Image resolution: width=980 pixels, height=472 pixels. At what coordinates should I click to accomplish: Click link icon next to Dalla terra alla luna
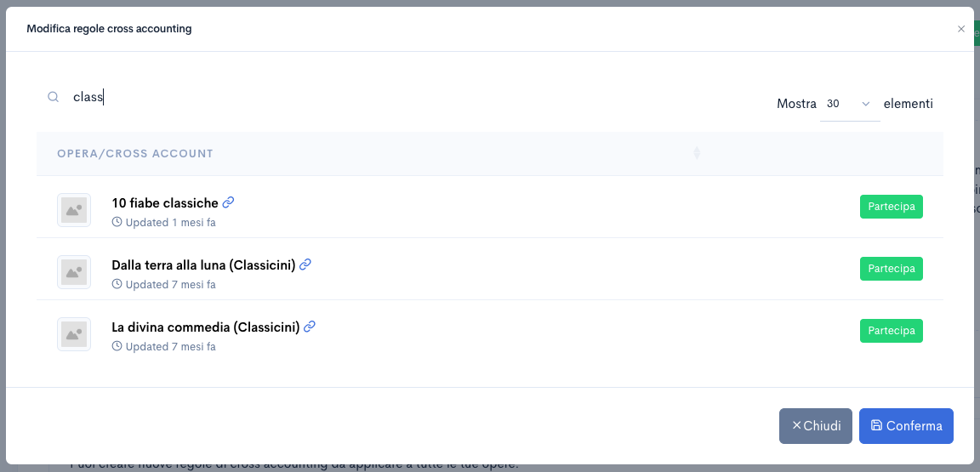click(305, 264)
